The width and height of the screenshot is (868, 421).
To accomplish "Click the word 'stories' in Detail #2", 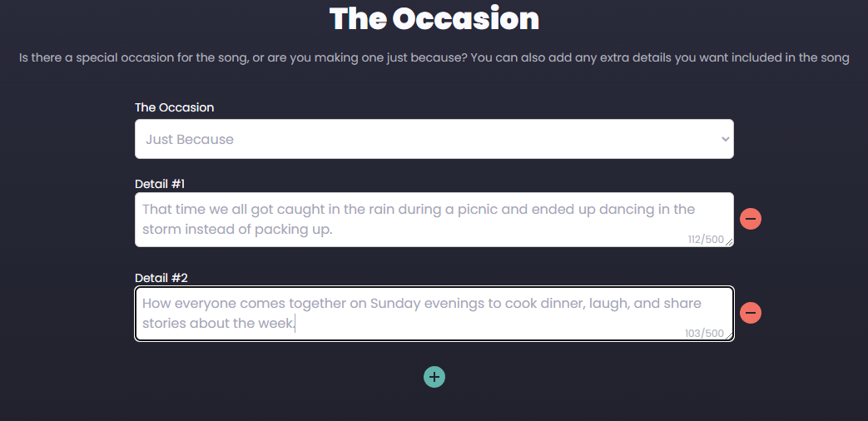I will [164, 324].
